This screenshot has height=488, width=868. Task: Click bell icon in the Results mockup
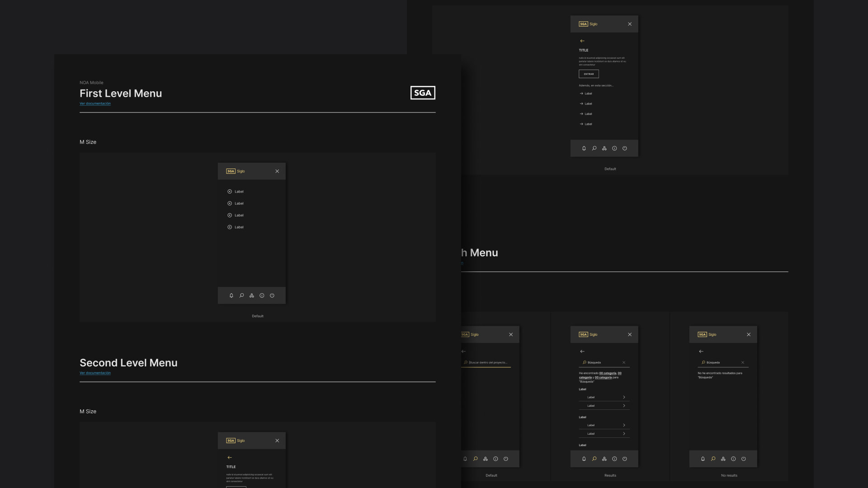584,459
